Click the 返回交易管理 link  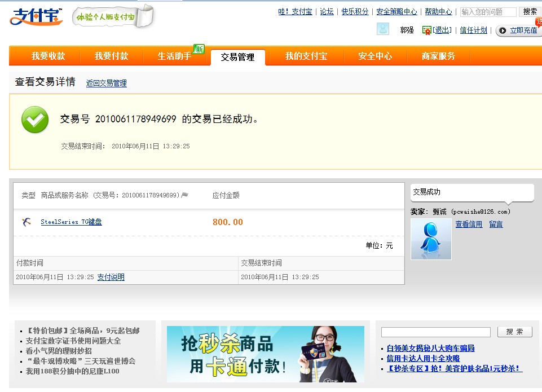[x=107, y=83]
